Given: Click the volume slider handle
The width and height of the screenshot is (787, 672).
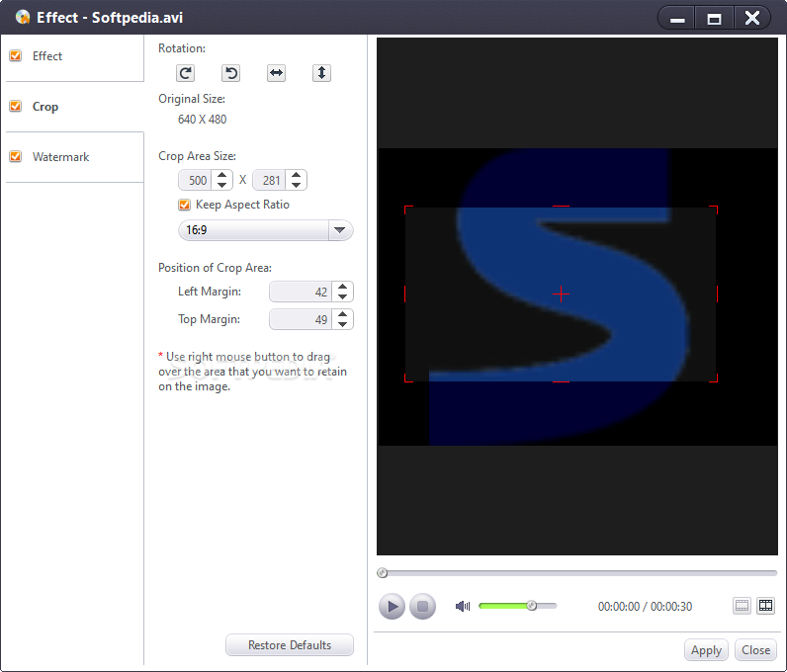Looking at the screenshot, I should click(x=532, y=606).
